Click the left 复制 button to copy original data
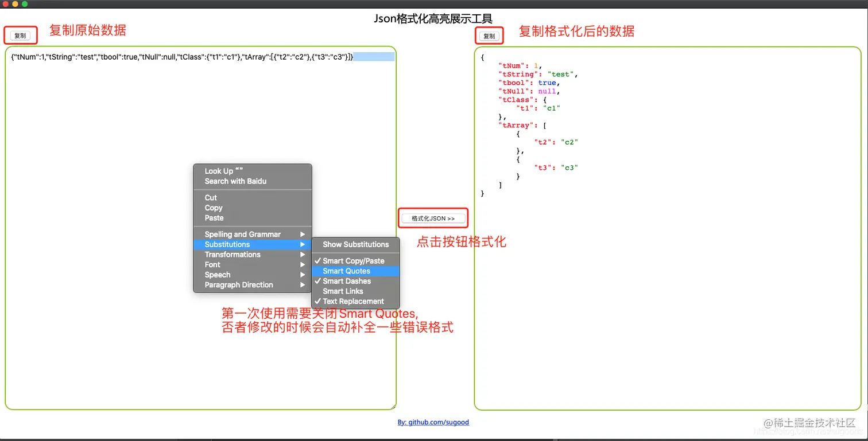 20,35
